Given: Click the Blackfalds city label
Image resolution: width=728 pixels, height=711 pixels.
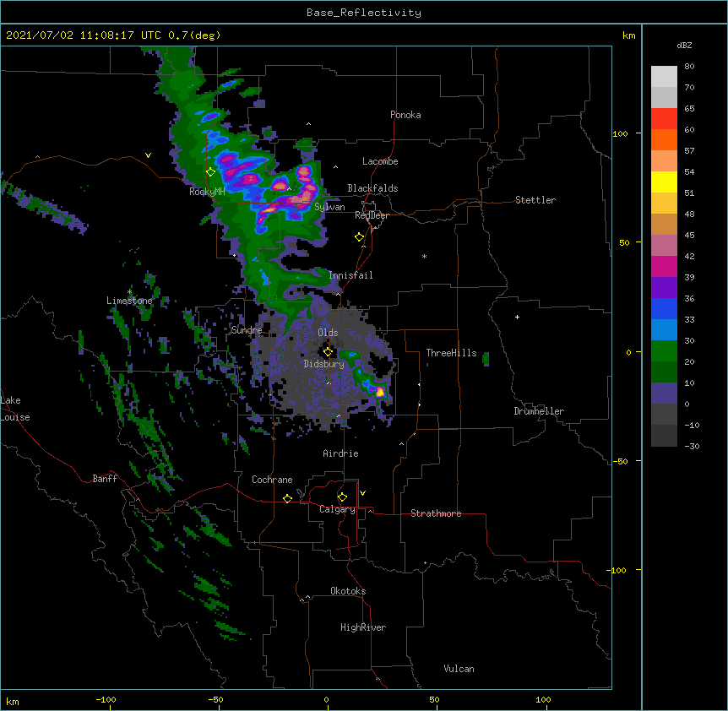Looking at the screenshot, I should 372,188.
